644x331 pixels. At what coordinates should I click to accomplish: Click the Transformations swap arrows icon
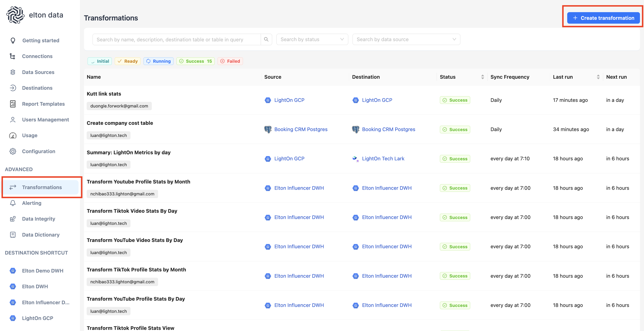tap(13, 187)
